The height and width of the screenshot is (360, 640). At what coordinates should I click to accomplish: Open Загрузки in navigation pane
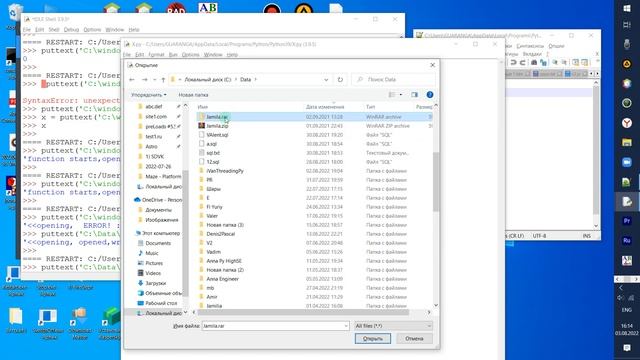click(x=156, y=283)
